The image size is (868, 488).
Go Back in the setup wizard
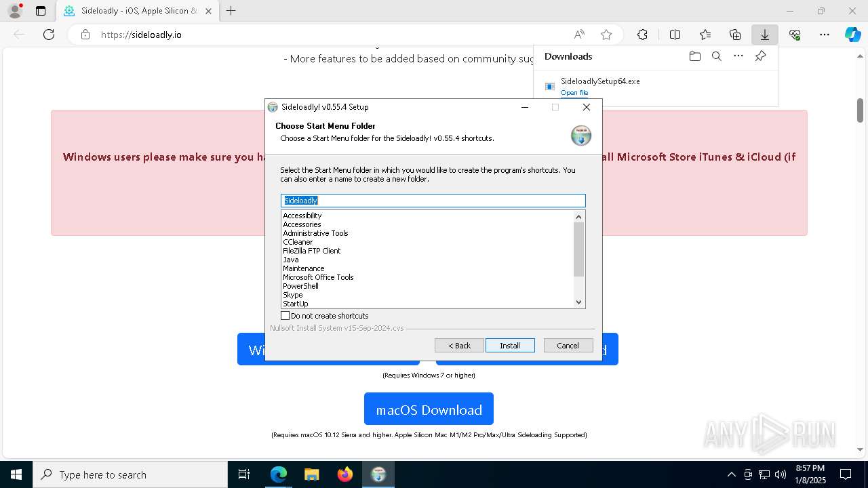[x=459, y=346]
